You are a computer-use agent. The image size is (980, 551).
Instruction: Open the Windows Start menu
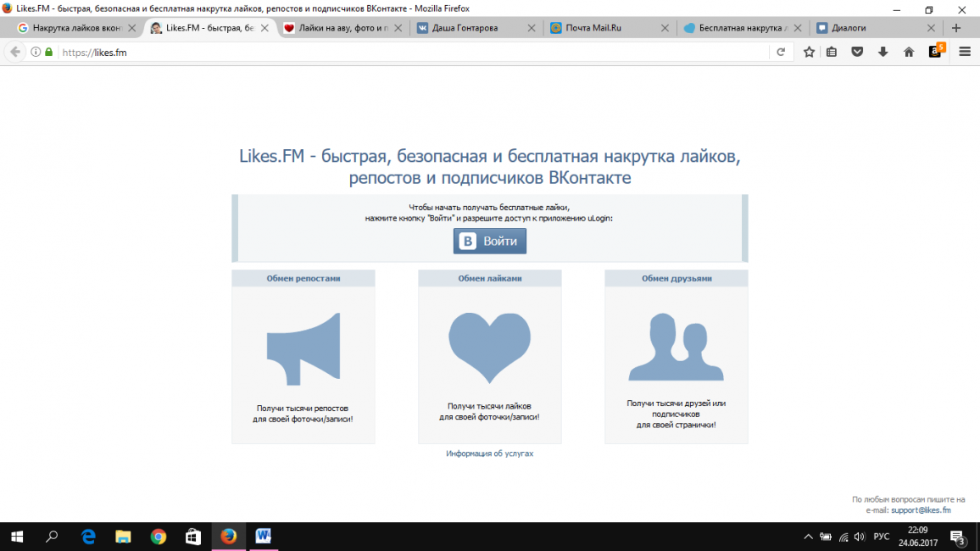17,537
